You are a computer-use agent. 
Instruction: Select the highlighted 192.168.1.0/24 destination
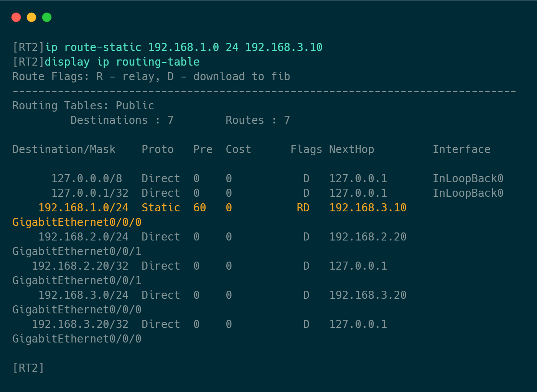(x=83, y=208)
